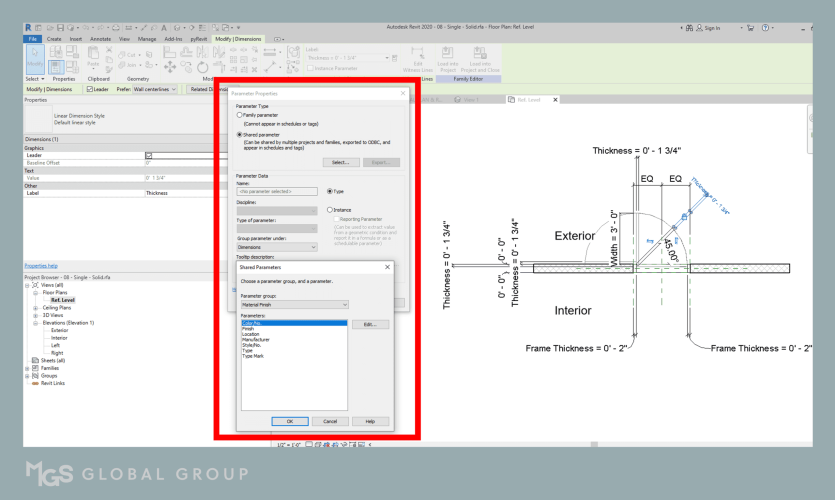Screen dimensions: 835x500
Task: Open the shopping cart icon in title bar
Action: (x=747, y=28)
